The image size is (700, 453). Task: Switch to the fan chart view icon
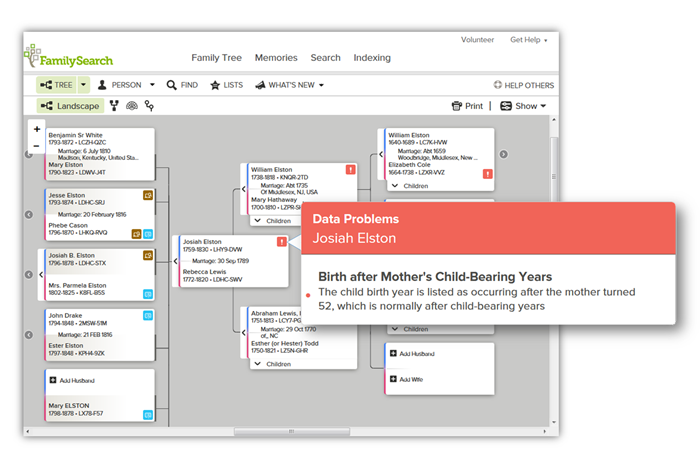point(132,106)
